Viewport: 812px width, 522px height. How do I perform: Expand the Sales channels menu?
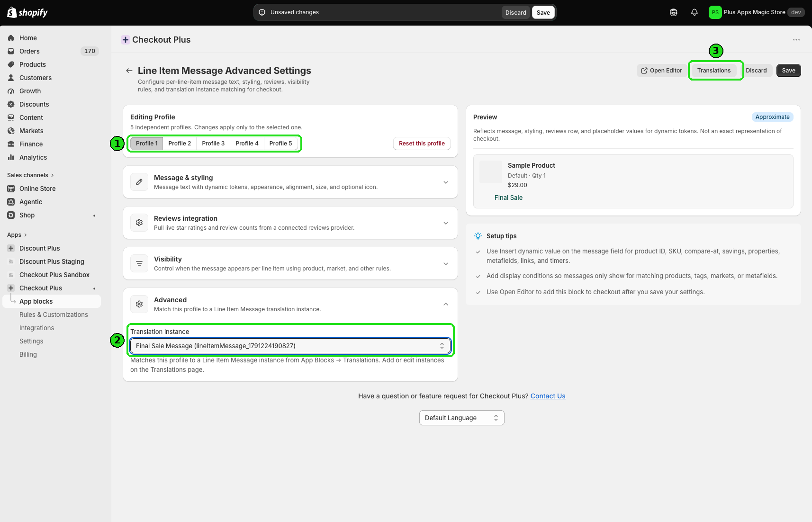point(31,175)
